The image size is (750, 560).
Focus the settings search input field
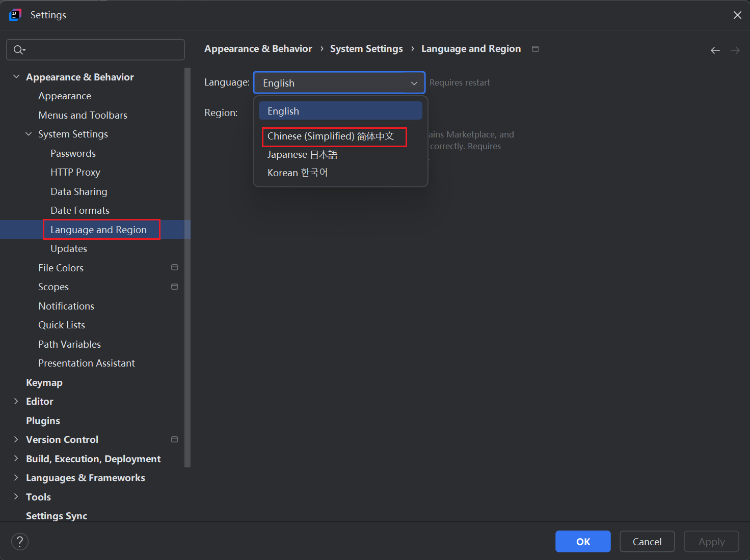coord(95,49)
